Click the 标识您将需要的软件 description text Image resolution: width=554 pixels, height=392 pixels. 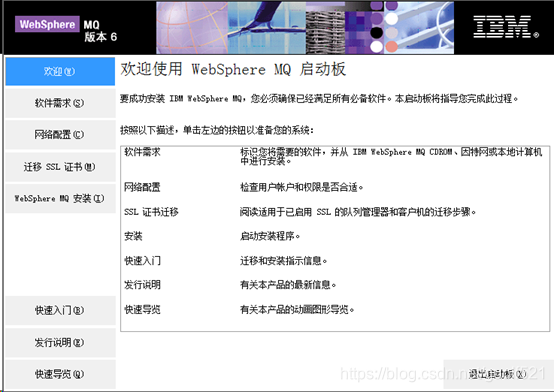point(391,156)
